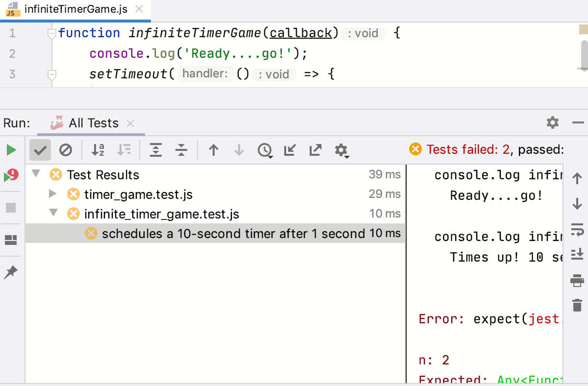Stop the running tests with the square button
Screen dimensions: 588x386
tap(11, 208)
